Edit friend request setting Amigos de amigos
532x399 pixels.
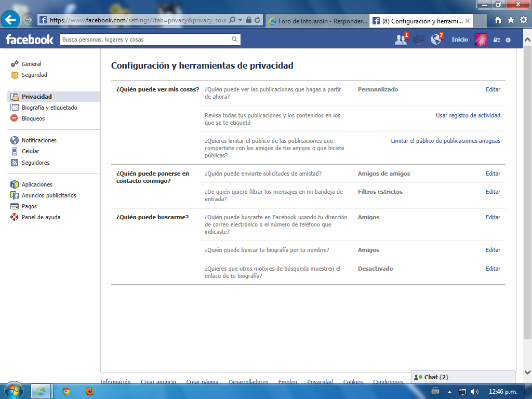[493, 174]
